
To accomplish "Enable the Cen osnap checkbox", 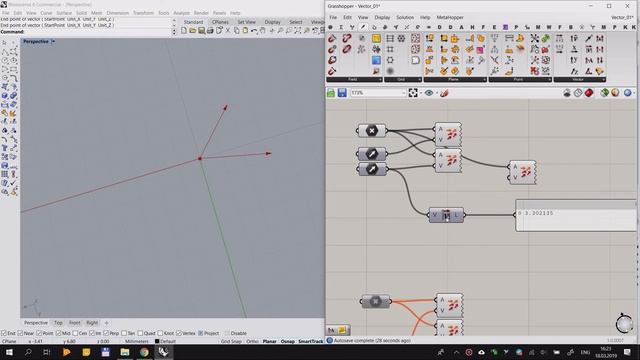I will (x=75, y=333).
